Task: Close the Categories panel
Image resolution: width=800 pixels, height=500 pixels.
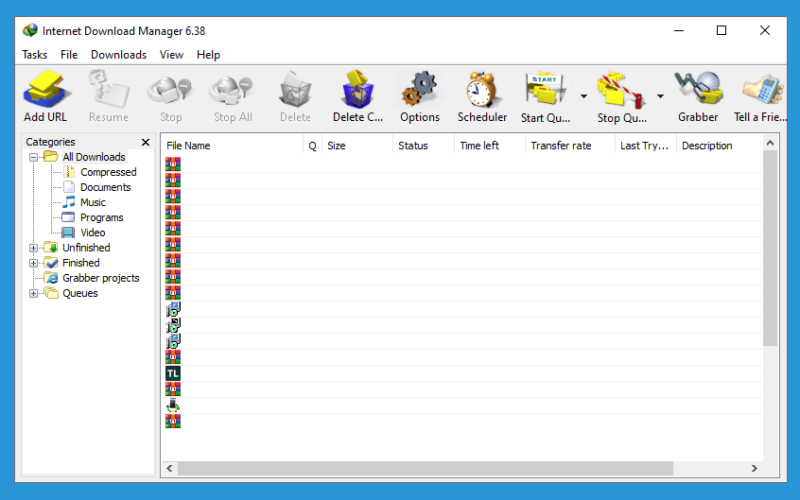Action: click(x=145, y=142)
